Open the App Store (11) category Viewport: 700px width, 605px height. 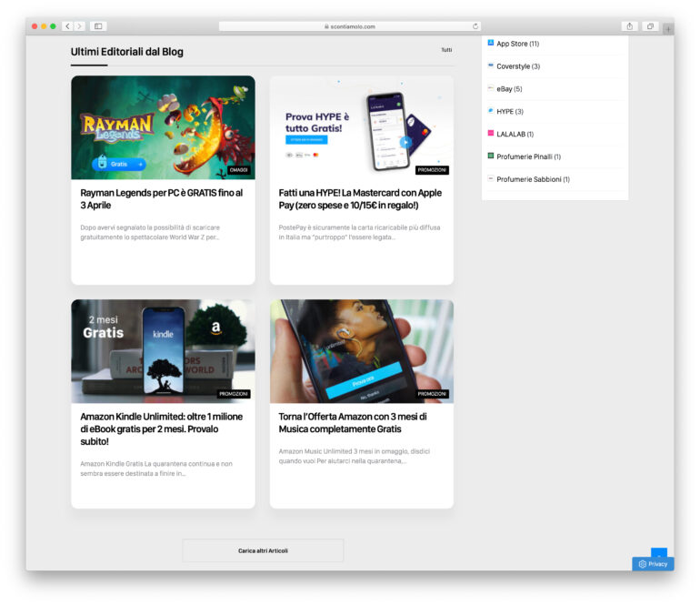point(518,44)
